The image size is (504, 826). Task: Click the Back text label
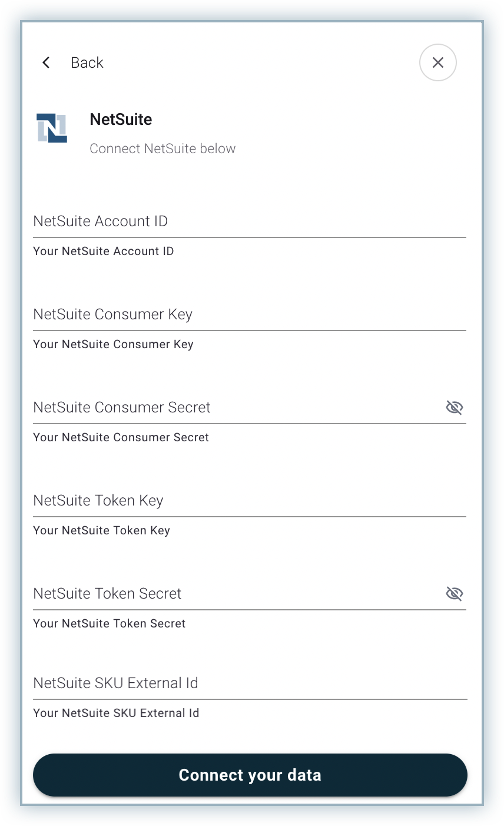point(87,62)
